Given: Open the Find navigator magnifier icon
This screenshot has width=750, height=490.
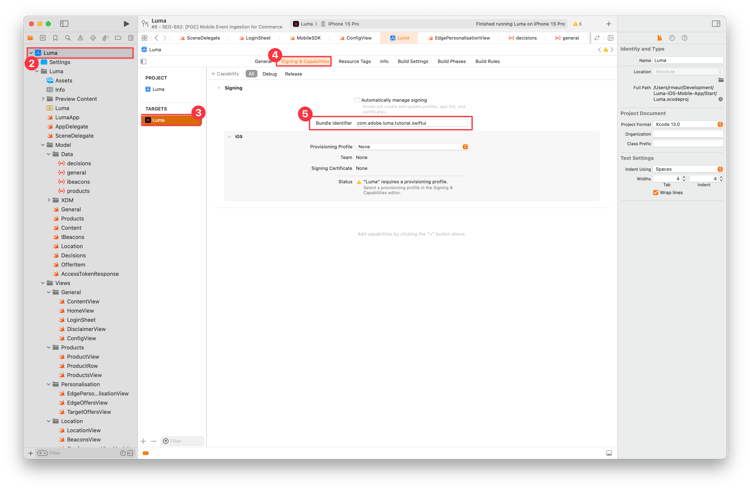Looking at the screenshot, I should [68, 38].
